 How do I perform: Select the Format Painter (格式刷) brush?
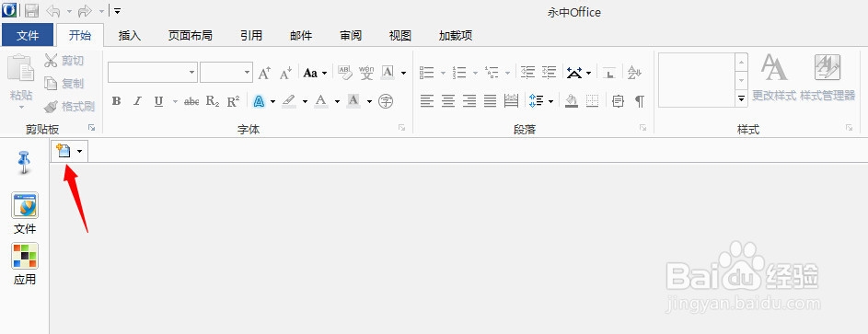(69, 106)
